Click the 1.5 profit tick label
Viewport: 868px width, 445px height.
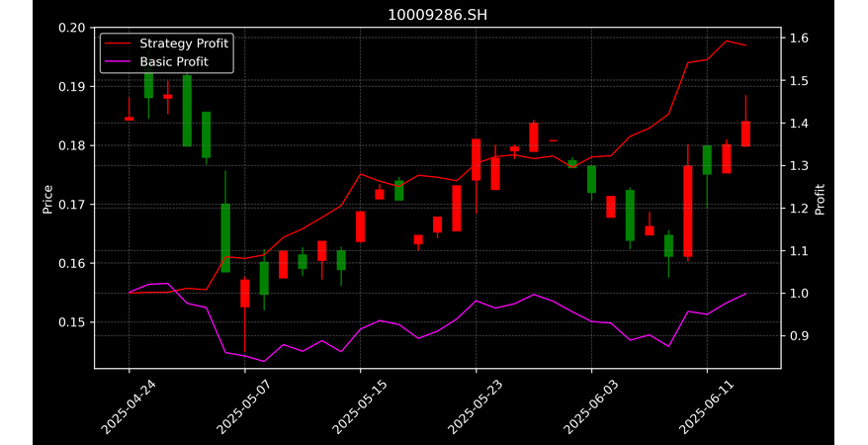click(x=798, y=81)
